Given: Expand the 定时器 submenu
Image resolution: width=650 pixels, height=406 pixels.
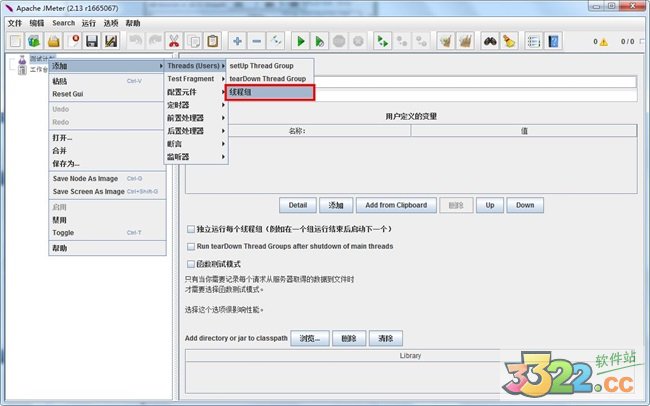Looking at the screenshot, I should [196, 105].
